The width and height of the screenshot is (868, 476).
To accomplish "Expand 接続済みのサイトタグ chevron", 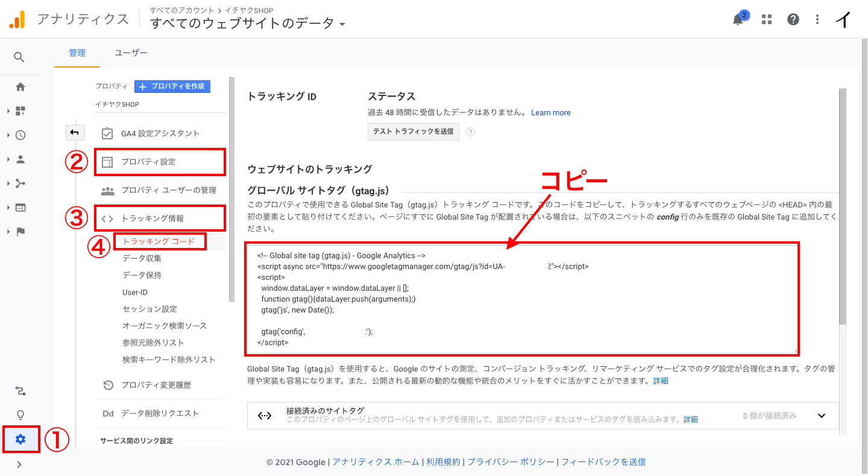I will point(821,416).
